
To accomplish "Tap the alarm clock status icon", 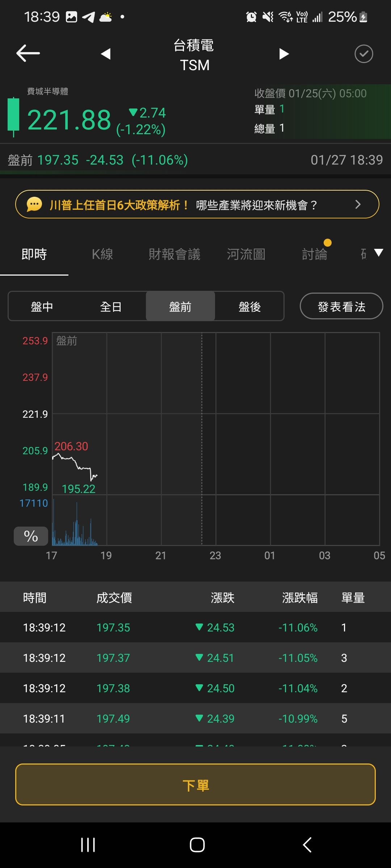I will point(251,17).
